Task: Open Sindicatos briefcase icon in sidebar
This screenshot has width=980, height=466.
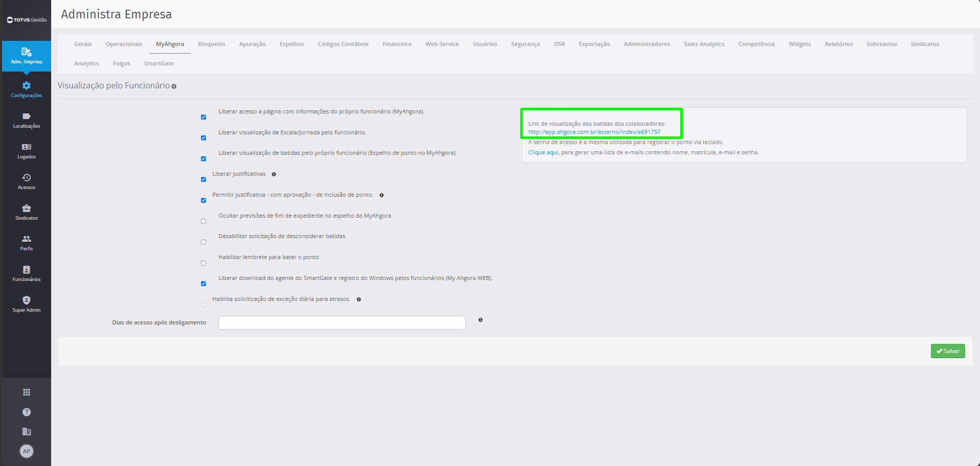Action: coord(27,208)
